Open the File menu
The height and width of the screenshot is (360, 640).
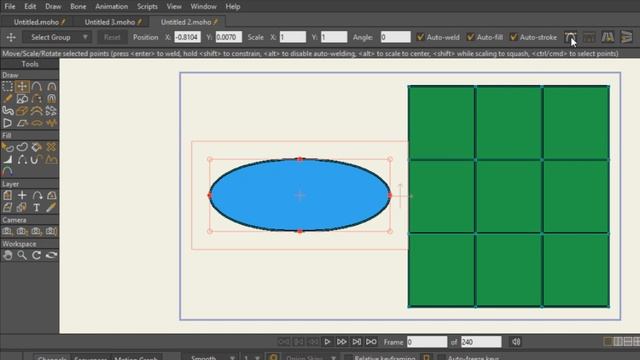click(x=10, y=7)
